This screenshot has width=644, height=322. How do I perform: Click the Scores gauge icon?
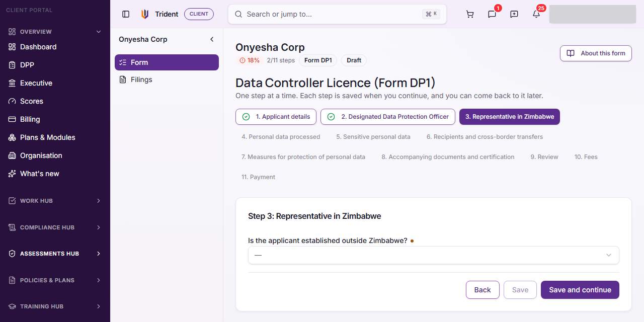point(12,101)
